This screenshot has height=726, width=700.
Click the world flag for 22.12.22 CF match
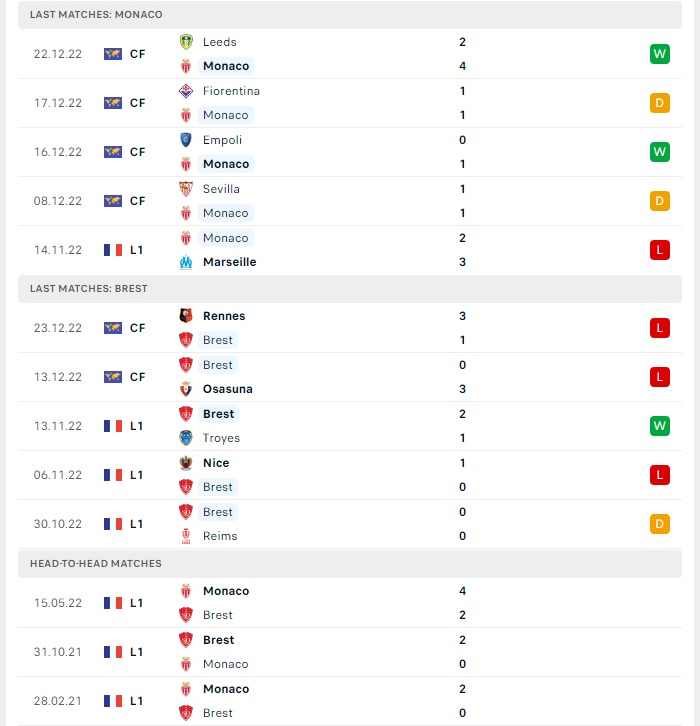pos(113,54)
